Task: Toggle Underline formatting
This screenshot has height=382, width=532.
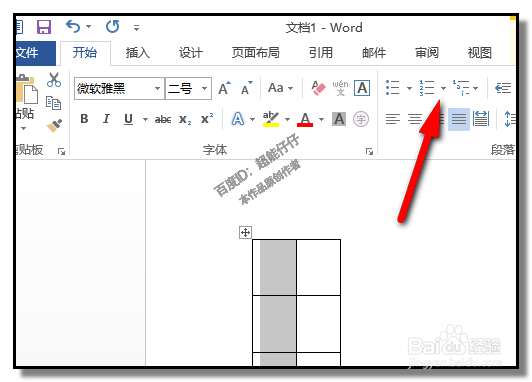Action: click(x=128, y=119)
